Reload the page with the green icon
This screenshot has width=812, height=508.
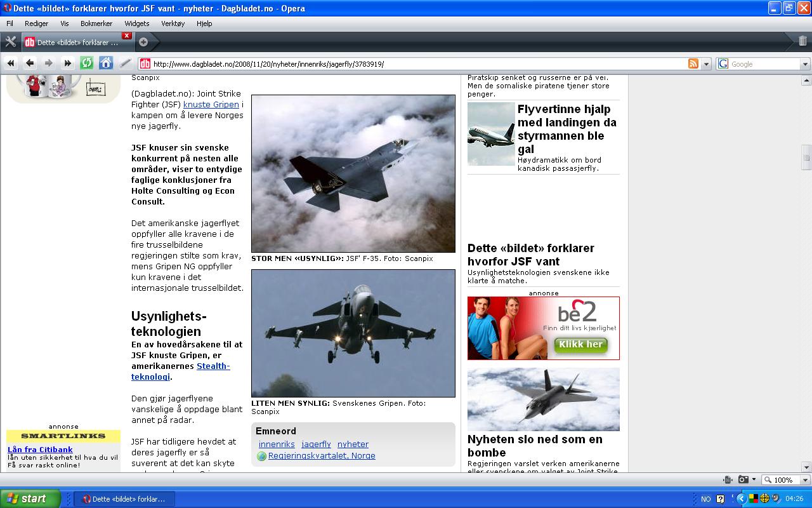87,63
